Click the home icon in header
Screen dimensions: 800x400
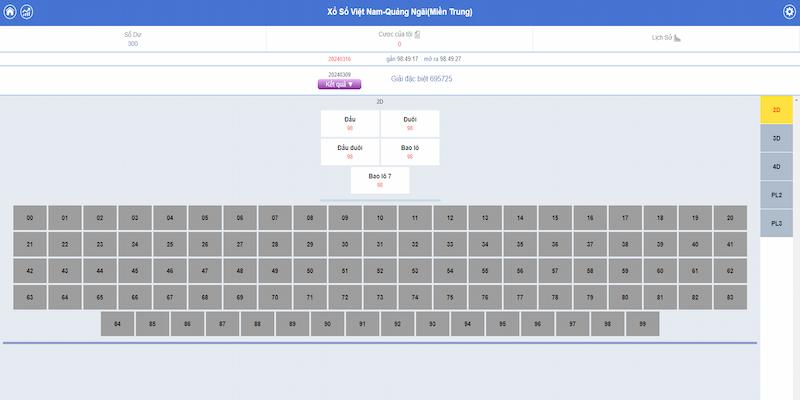(10, 12)
